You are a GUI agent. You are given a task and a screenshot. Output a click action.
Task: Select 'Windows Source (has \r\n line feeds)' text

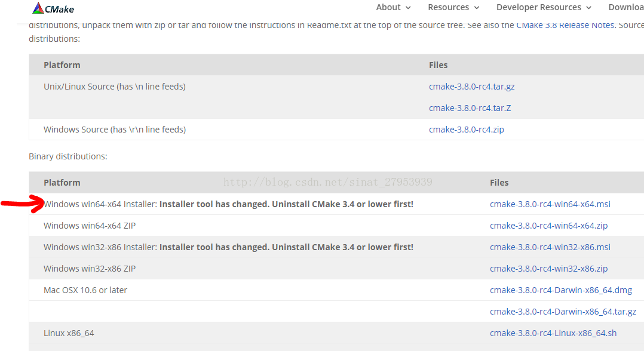coord(115,130)
